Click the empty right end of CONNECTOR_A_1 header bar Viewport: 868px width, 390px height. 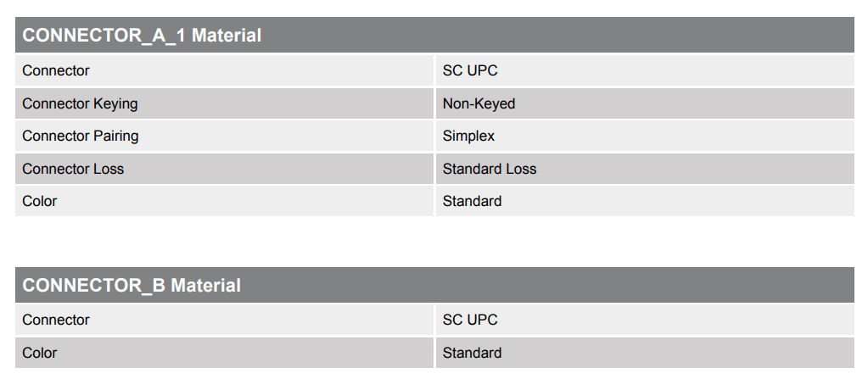click(x=679, y=36)
